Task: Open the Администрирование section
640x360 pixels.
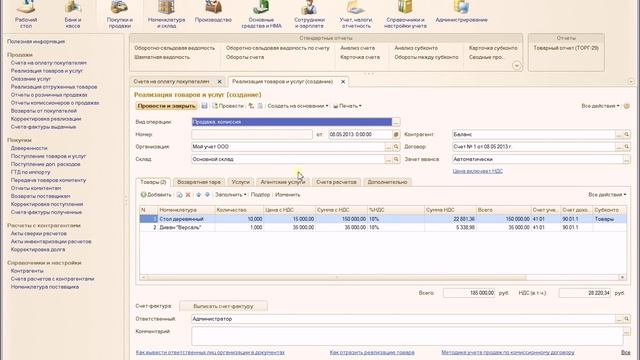Action: (461, 12)
